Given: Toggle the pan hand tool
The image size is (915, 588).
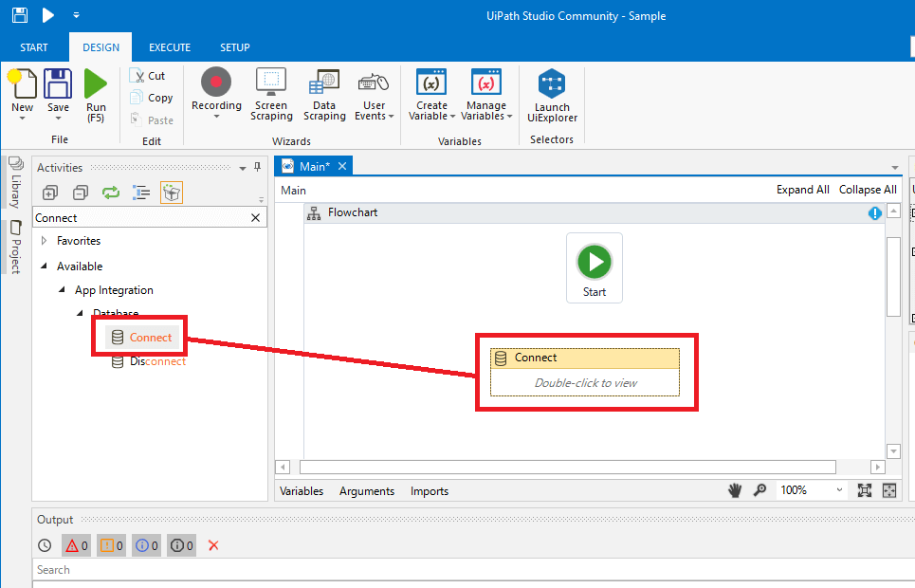Looking at the screenshot, I should coord(734,490).
